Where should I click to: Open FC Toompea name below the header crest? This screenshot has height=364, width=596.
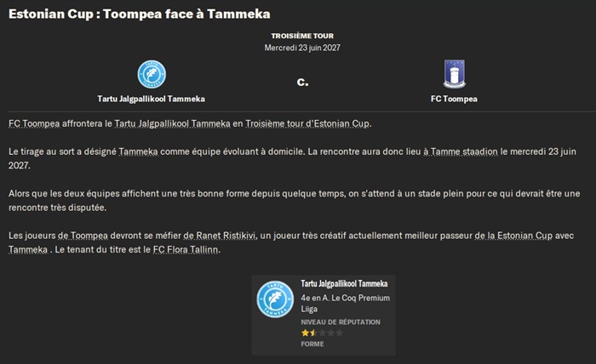454,99
